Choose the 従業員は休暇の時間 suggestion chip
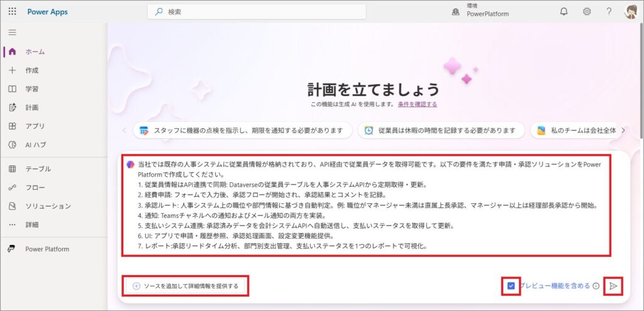Screen dimensions: 644x311 (x=441, y=131)
